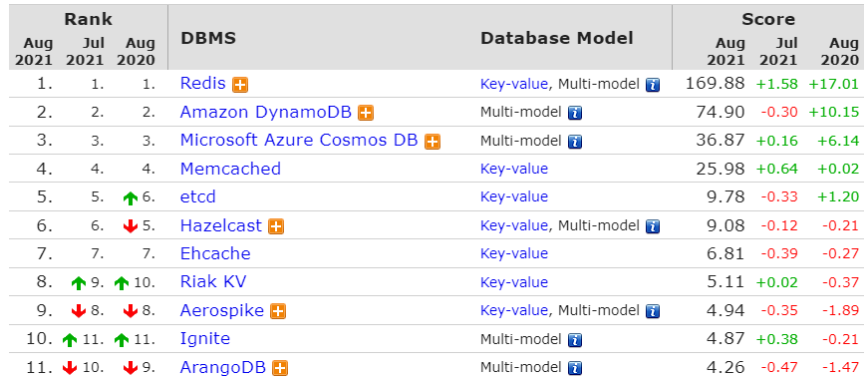Click the orange plus icon beside Aerospike
Screen dimensions: 868x380
click(278, 311)
